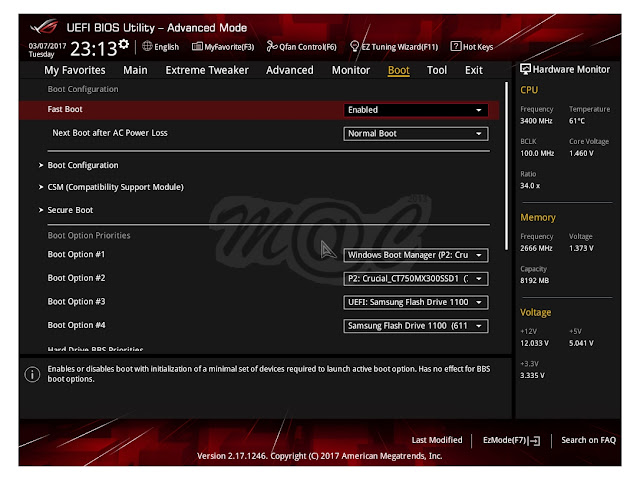Click Voltage heading in Hardware Monitor

coord(536,312)
